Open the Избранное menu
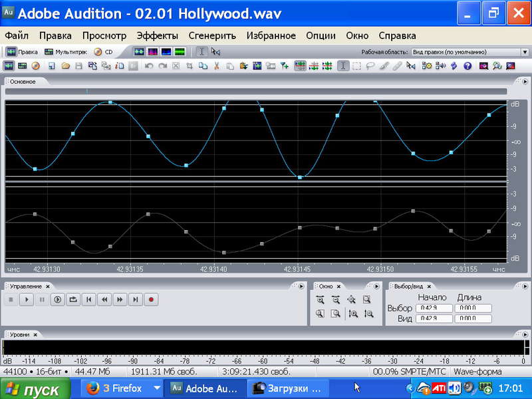Viewport: 532px width, 399px height. coord(271,36)
